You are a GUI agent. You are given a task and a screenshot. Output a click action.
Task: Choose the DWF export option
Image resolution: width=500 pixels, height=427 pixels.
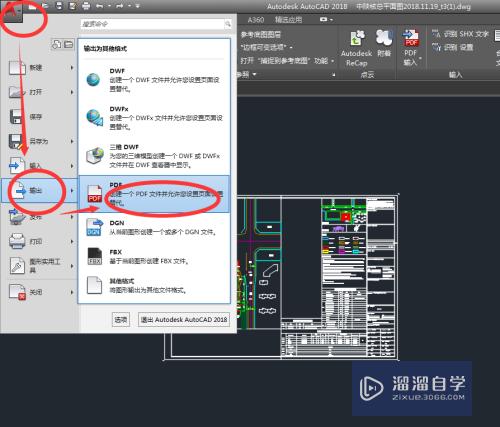[x=154, y=80]
